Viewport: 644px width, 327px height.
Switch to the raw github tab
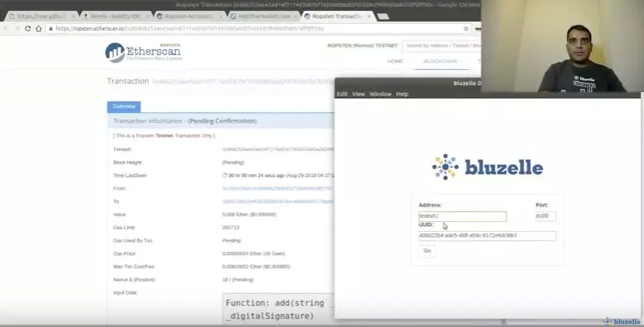coord(40,16)
